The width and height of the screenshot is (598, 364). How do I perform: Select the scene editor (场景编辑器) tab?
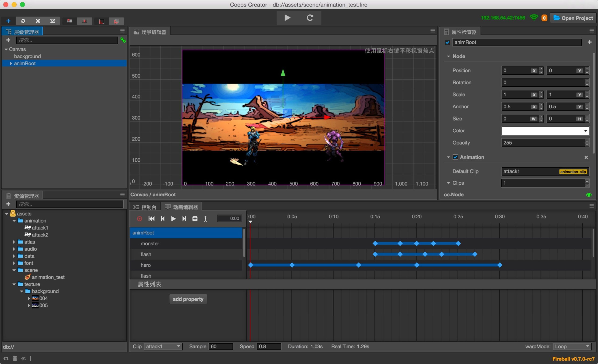point(150,32)
